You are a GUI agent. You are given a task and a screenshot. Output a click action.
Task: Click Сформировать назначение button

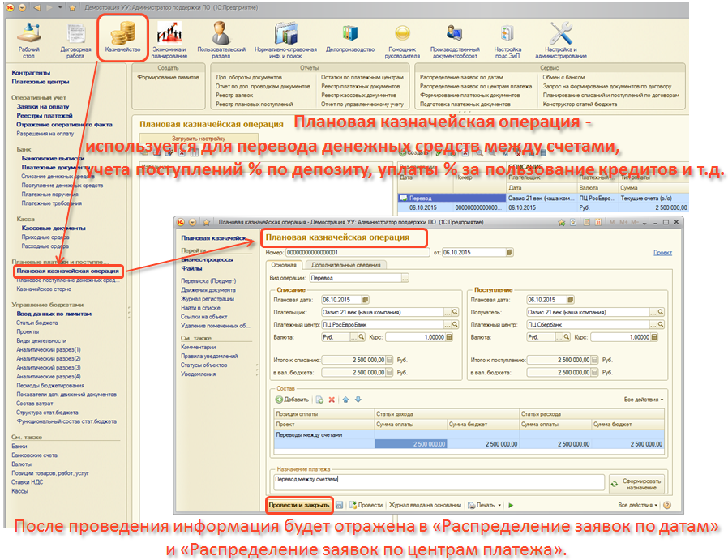point(640,481)
